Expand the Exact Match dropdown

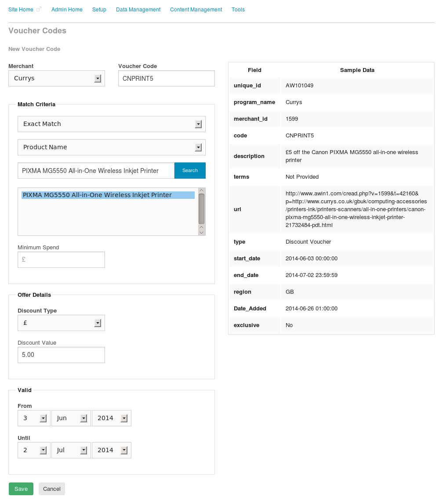pyautogui.click(x=111, y=124)
